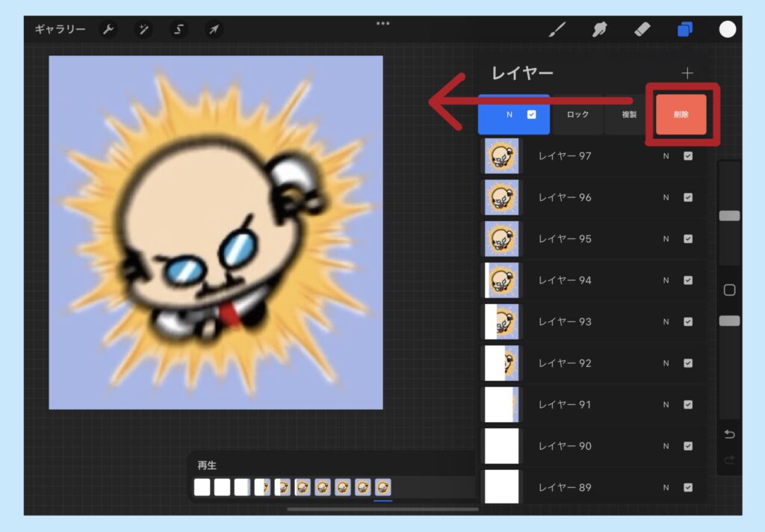Select the last underlined timeline frame
Screen dimensions: 765x532
pyautogui.click(x=383, y=487)
